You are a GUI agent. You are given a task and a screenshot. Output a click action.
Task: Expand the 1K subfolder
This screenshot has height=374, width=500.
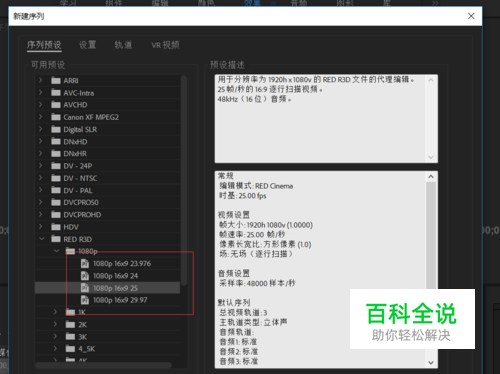pyautogui.click(x=55, y=312)
